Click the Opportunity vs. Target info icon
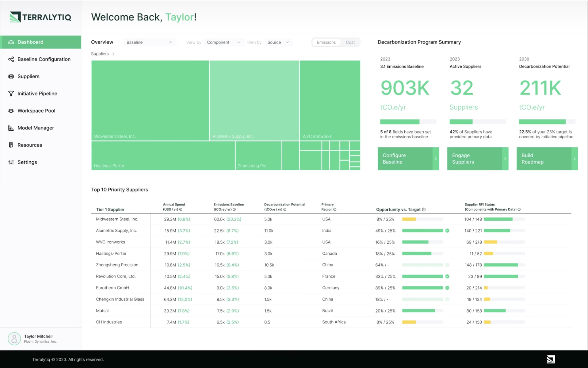Image resolution: width=588 pixels, height=368 pixels. coord(424,210)
